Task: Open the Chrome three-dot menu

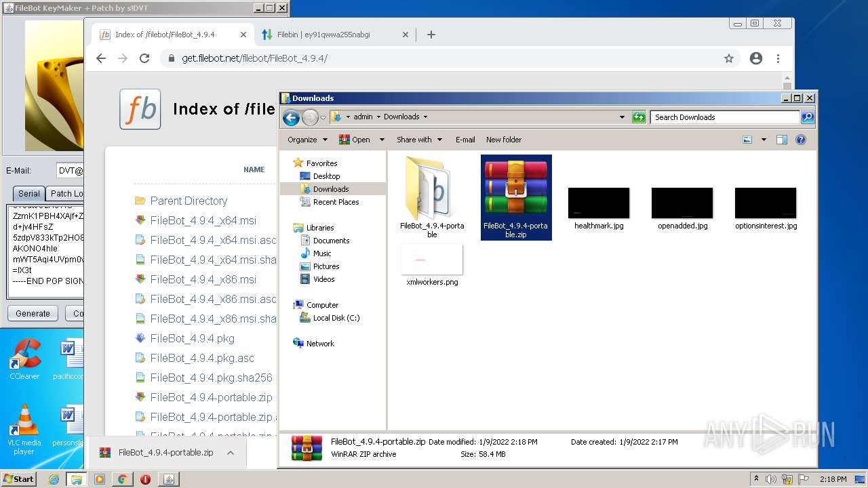Action: pos(778,58)
